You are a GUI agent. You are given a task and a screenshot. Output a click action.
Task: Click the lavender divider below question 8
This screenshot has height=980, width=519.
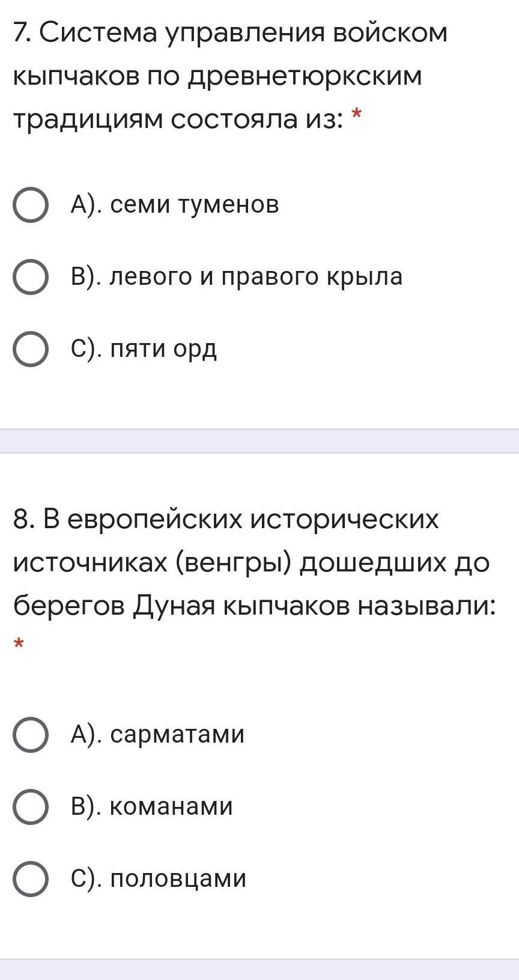click(259, 970)
